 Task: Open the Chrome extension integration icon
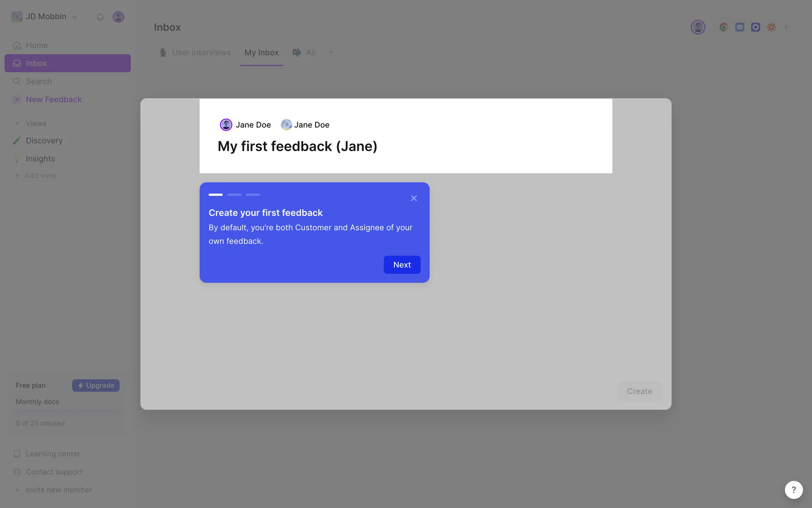[724, 27]
